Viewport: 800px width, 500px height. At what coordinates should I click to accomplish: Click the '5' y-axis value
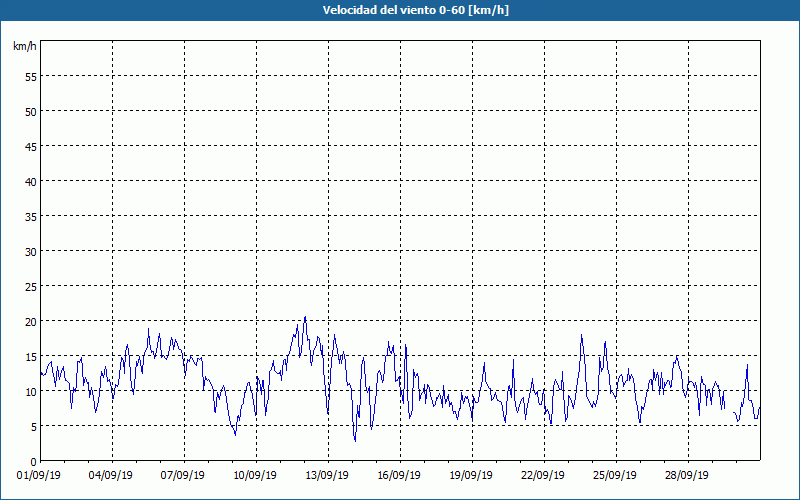coord(34,427)
